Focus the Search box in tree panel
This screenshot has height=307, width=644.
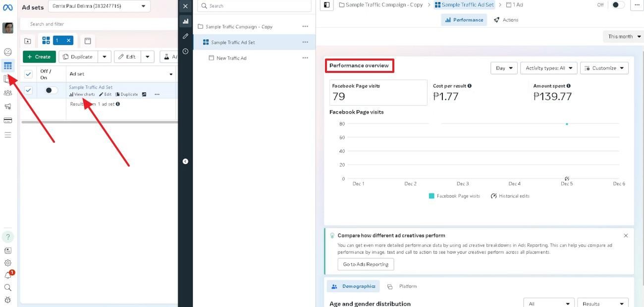(254, 6)
